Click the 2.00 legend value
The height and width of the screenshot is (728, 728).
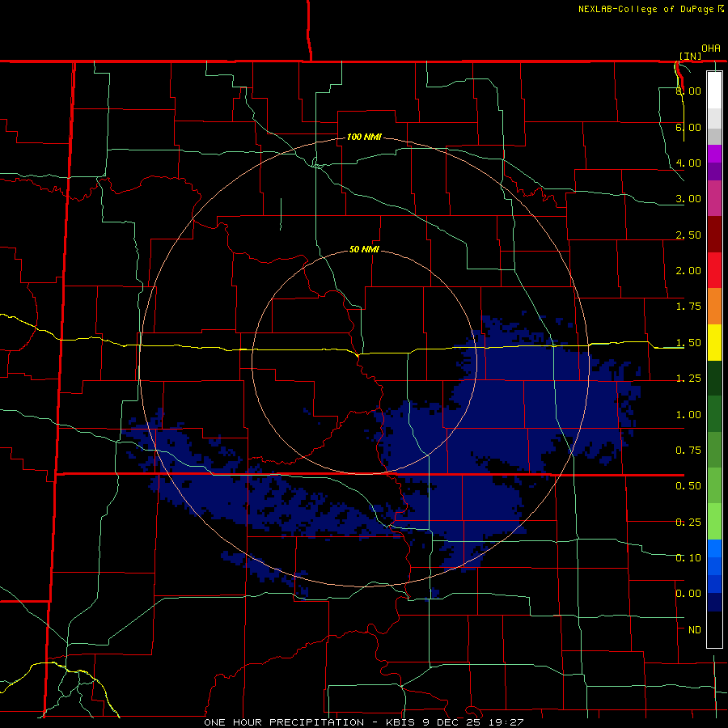pos(688,271)
